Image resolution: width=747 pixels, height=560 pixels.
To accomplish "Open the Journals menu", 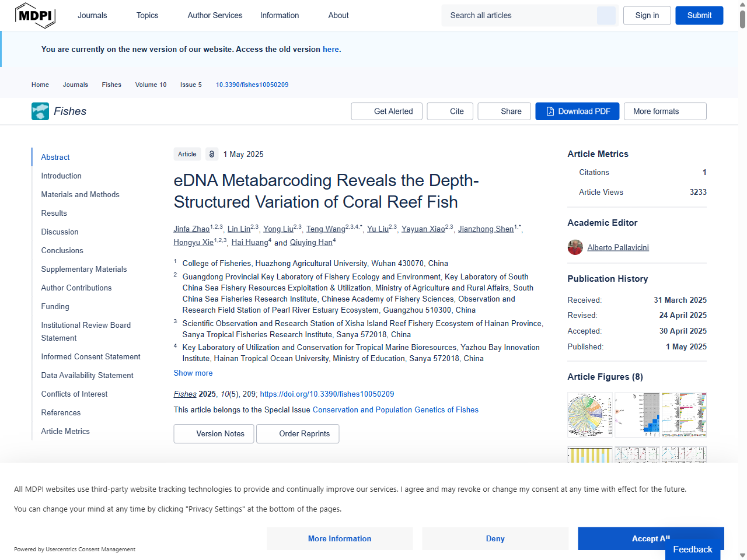I will tap(92, 15).
